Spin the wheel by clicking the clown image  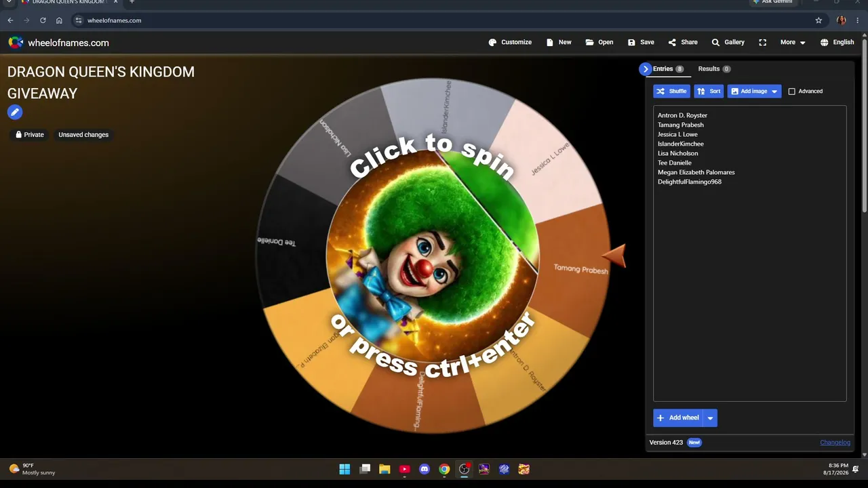coord(432,256)
